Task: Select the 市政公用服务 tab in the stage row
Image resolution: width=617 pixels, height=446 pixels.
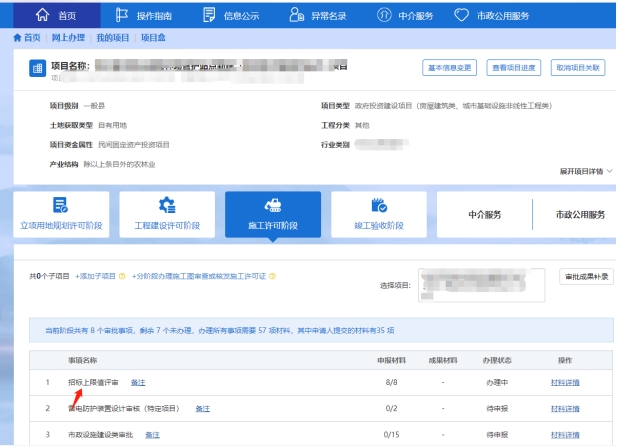Action: pos(580,215)
